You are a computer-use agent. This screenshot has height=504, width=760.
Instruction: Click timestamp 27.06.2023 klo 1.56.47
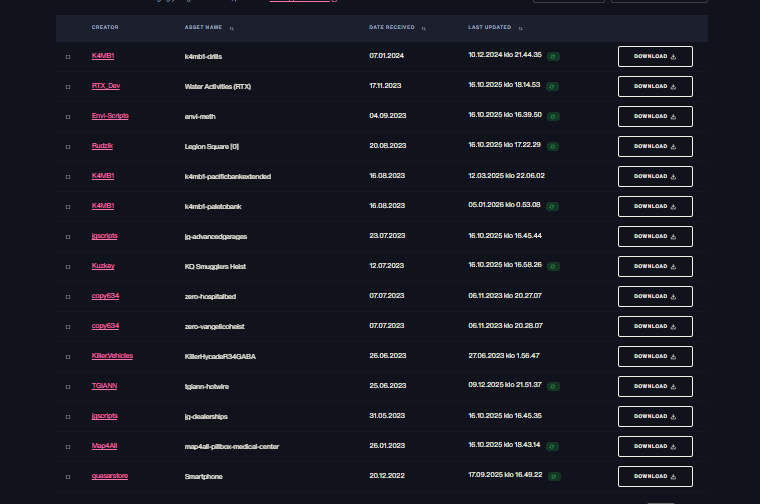[504, 356]
